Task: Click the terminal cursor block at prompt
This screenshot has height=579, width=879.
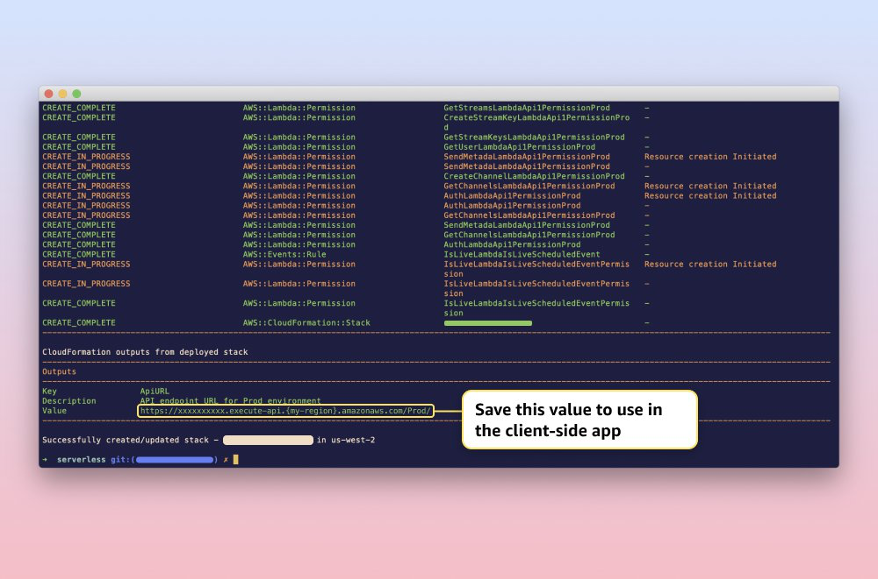Action: pyautogui.click(x=236, y=460)
